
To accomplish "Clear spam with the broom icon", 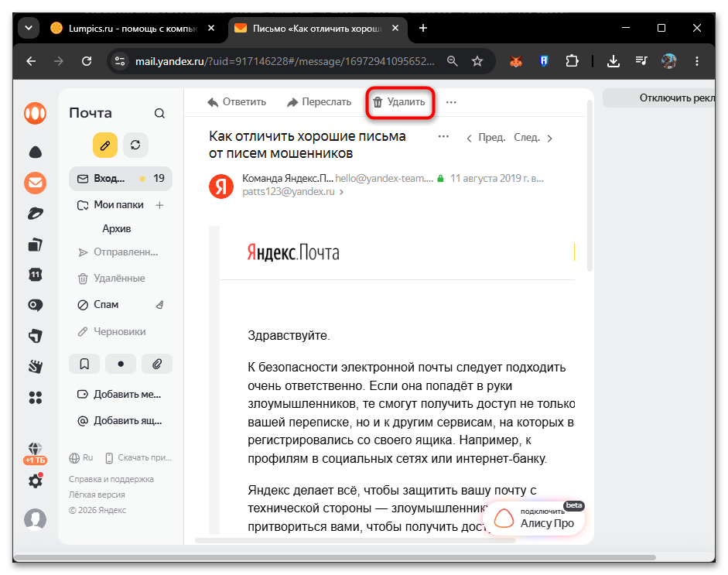I will point(159,305).
